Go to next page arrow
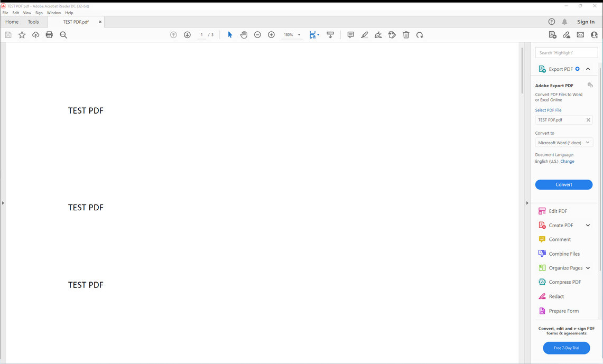Viewport: 603px width, 364px height. (187, 35)
